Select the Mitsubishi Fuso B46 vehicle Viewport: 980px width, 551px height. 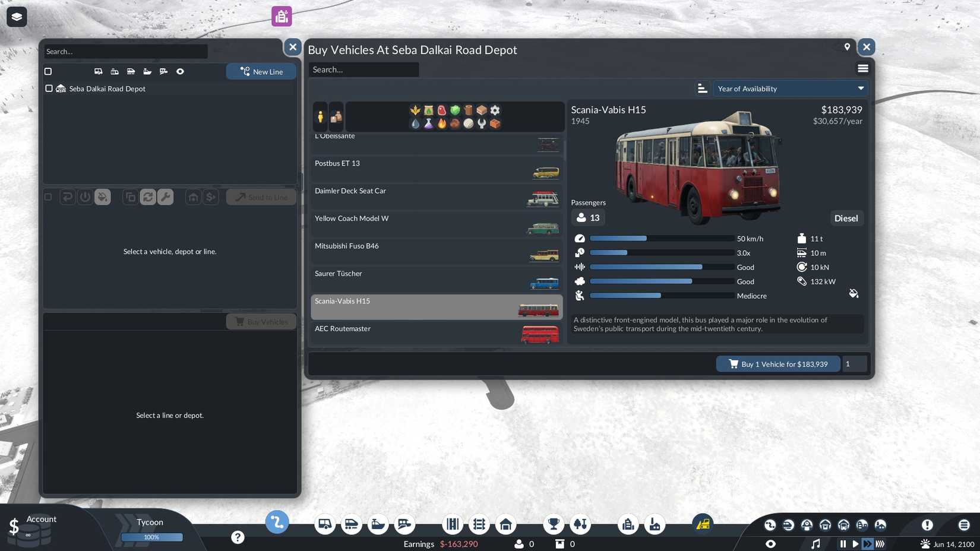point(436,252)
